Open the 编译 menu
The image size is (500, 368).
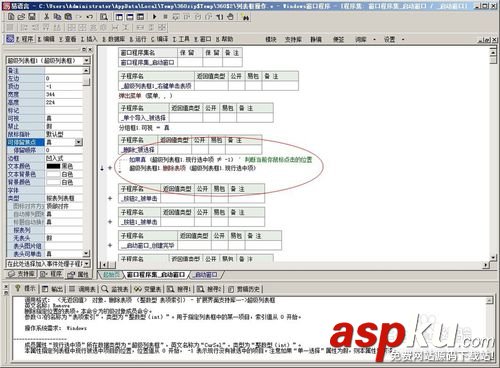click(160, 39)
